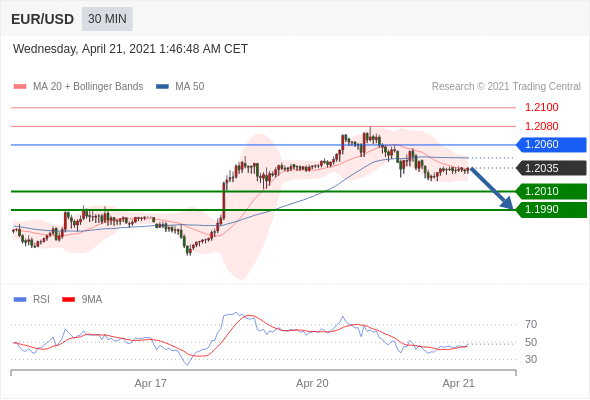
Task: Select the 1.2010 green support tag
Action: (551, 191)
